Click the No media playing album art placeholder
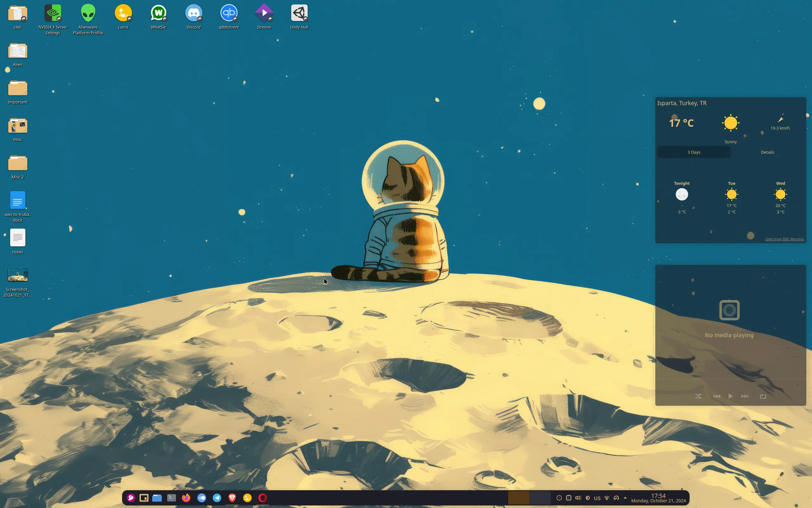 (730, 310)
